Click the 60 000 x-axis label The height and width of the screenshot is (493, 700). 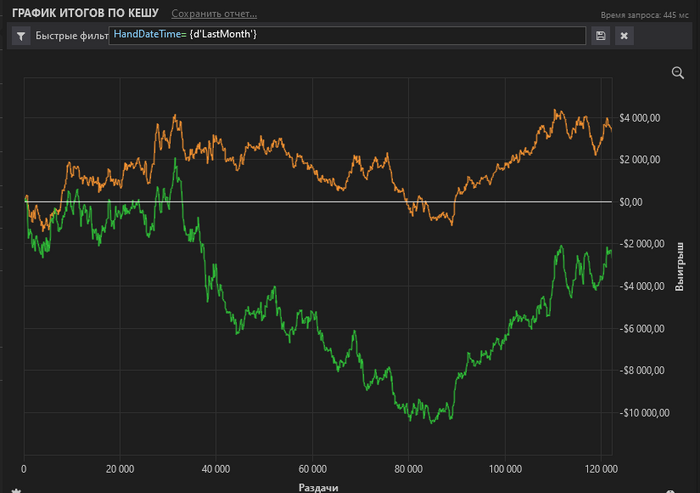[312, 469]
